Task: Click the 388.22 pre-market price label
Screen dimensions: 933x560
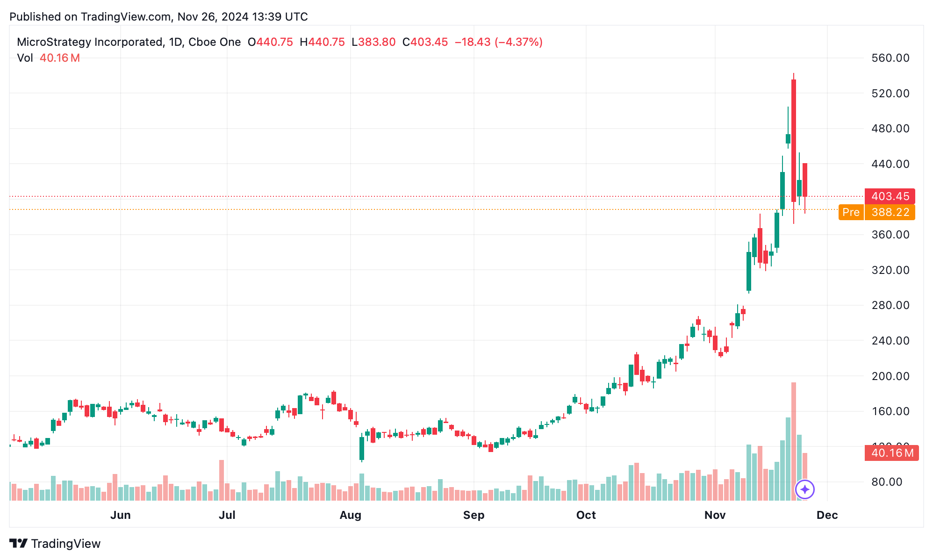Action: click(890, 212)
